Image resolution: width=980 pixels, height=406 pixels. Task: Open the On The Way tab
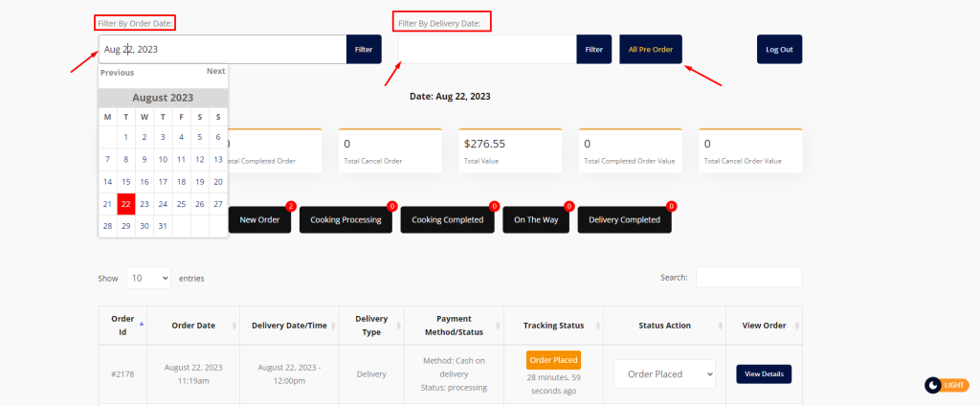[536, 220]
